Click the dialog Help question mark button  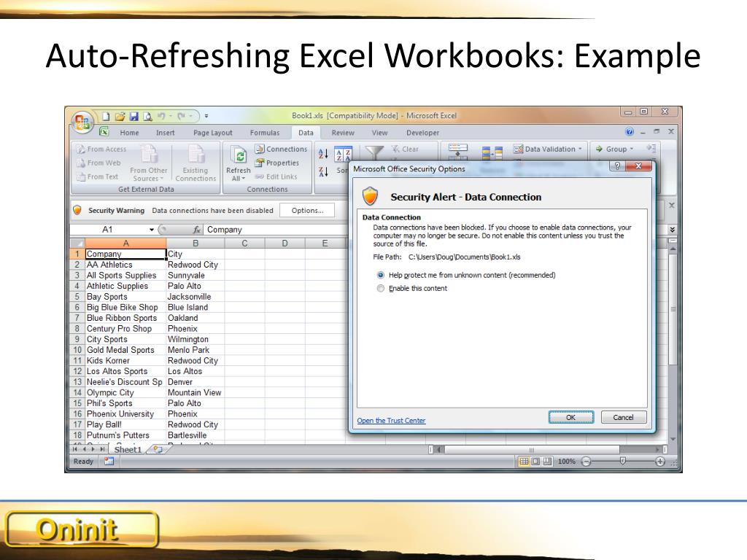tap(617, 166)
